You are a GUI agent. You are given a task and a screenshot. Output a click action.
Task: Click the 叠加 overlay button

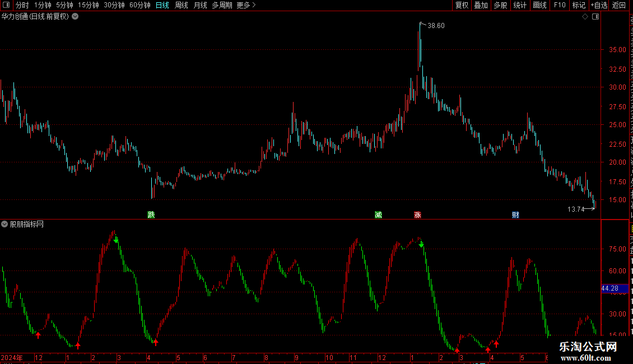tap(481, 5)
